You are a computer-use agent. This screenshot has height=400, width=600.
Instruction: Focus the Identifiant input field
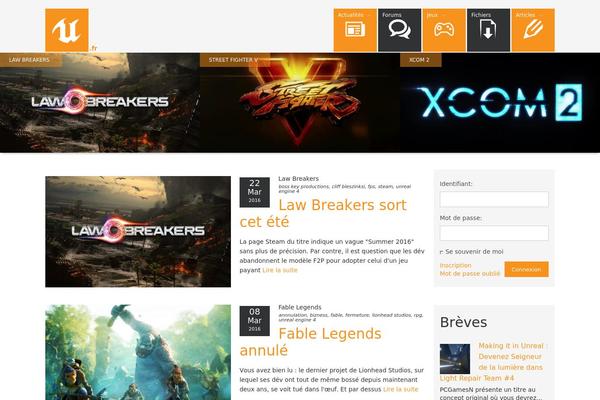[494, 199]
